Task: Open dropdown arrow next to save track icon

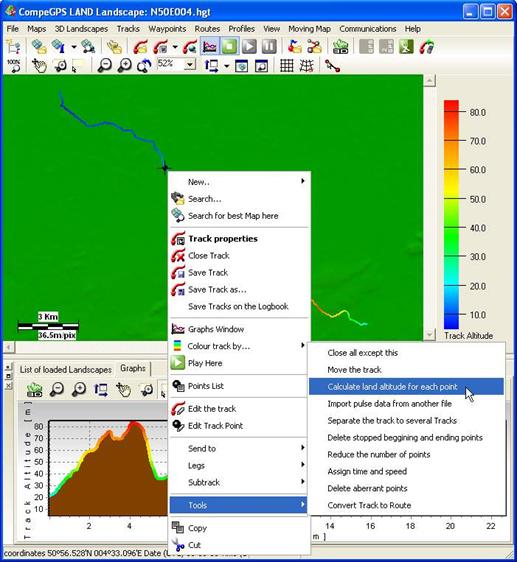Action: tap(175, 47)
